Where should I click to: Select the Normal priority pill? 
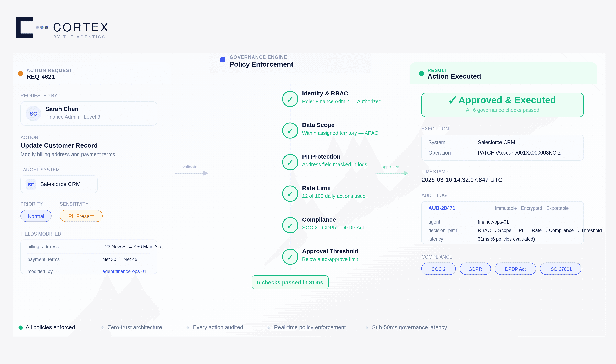36,216
